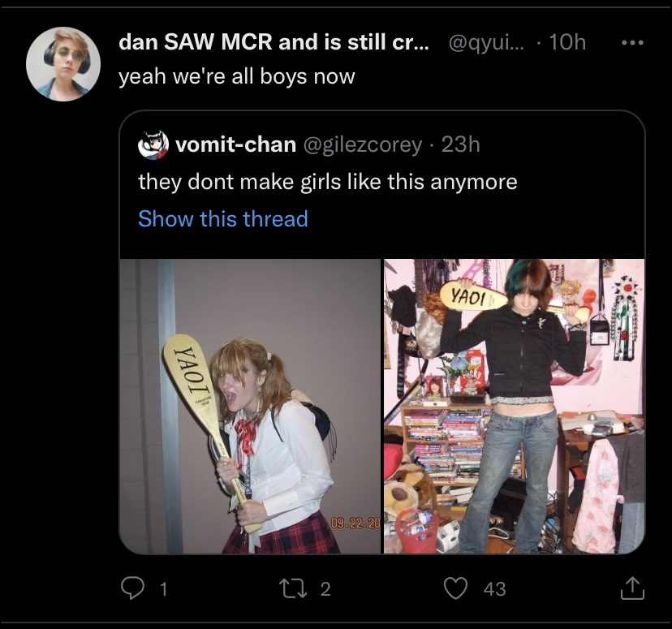
Task: Open the three-dot more options menu
Action: (x=632, y=42)
